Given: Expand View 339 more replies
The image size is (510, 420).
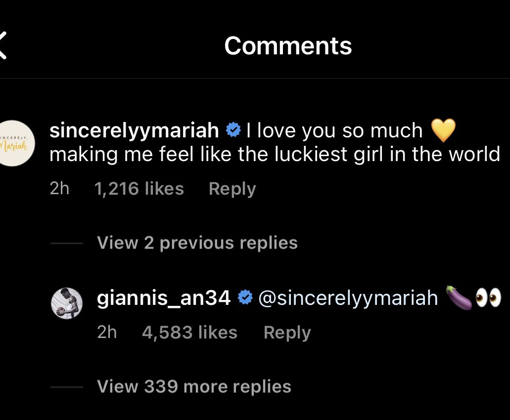Looking at the screenshot, I should (194, 386).
